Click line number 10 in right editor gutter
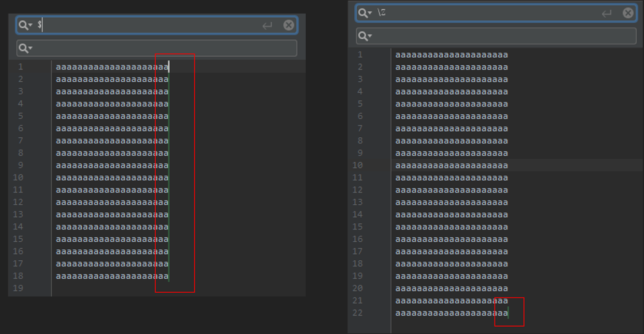This screenshot has width=644, height=334. 358,165
